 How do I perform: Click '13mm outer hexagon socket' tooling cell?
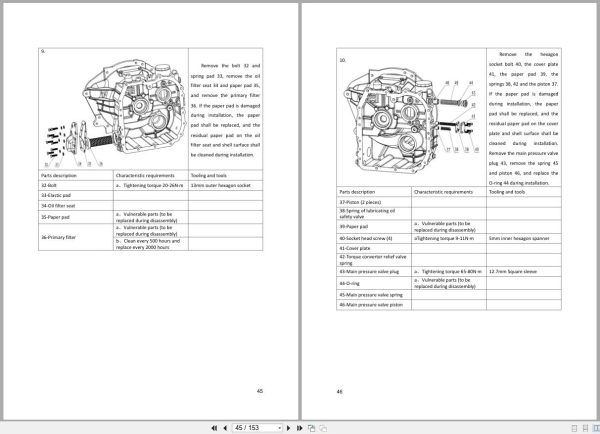coord(225,185)
